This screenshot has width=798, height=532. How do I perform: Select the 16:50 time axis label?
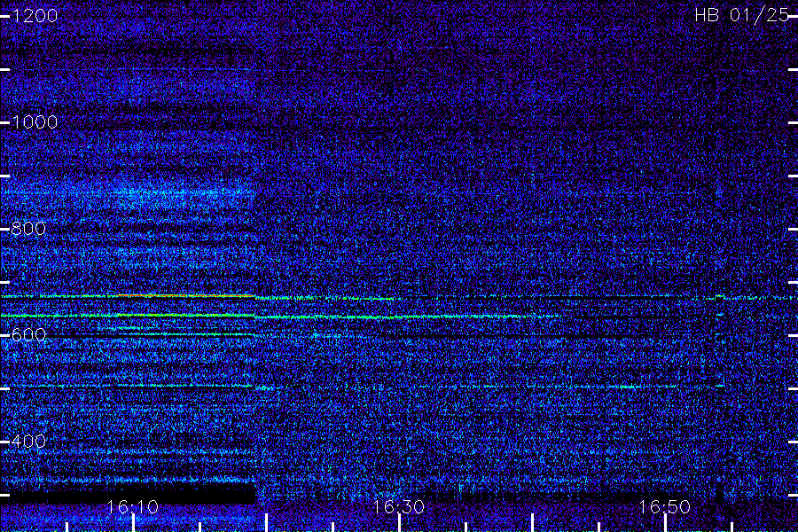click(x=664, y=507)
